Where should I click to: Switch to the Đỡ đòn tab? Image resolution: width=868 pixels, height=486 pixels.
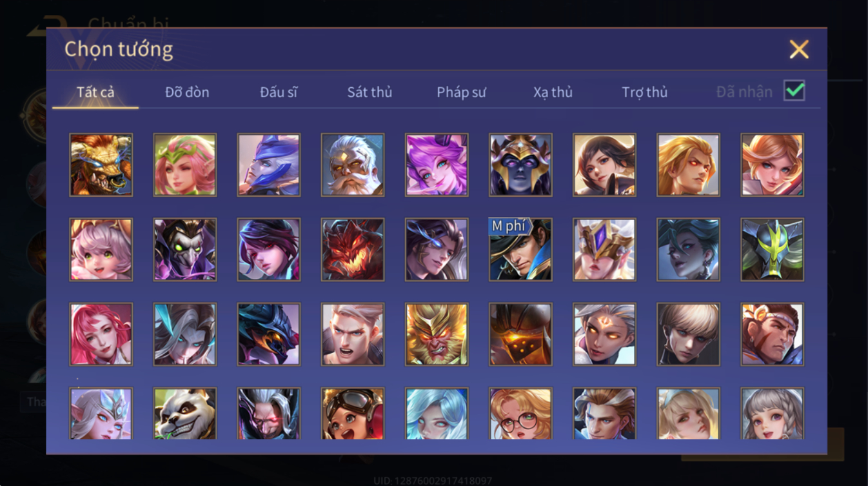[187, 92]
